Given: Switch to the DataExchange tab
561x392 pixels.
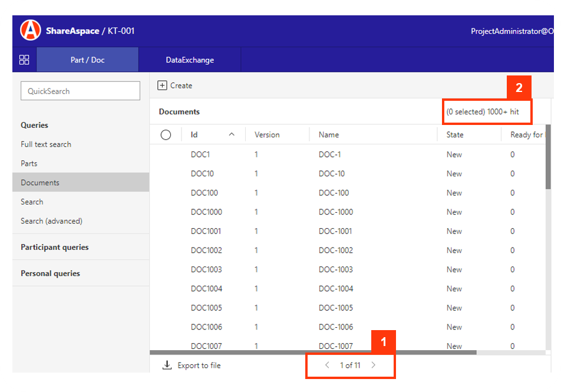Looking at the screenshot, I should pyautogui.click(x=190, y=60).
